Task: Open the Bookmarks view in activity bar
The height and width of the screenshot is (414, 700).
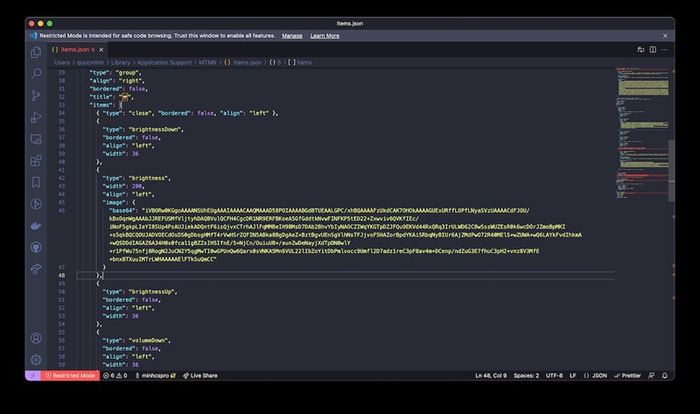Action: [36, 182]
